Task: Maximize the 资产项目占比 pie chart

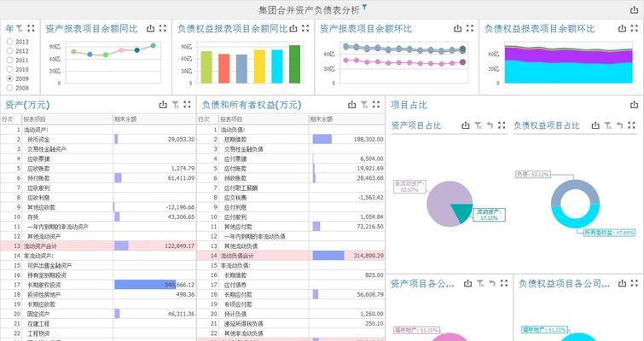Action: (502, 125)
